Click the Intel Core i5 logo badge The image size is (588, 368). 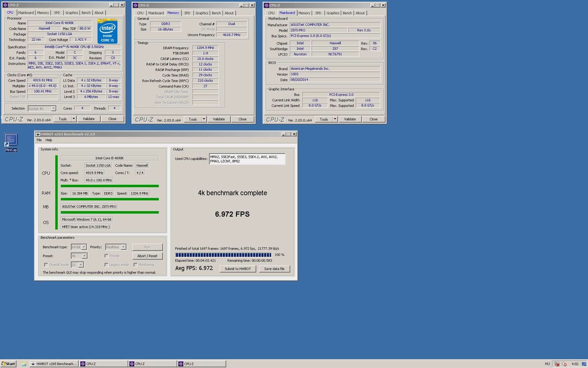pos(108,31)
